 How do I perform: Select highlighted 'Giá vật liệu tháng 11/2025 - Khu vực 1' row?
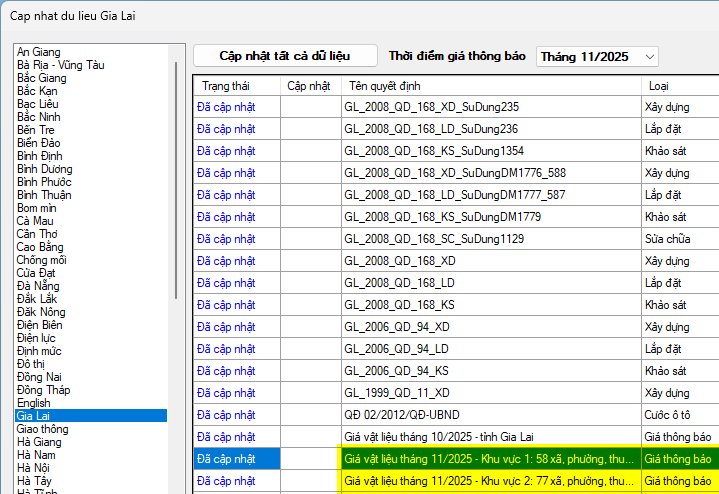click(x=490, y=458)
